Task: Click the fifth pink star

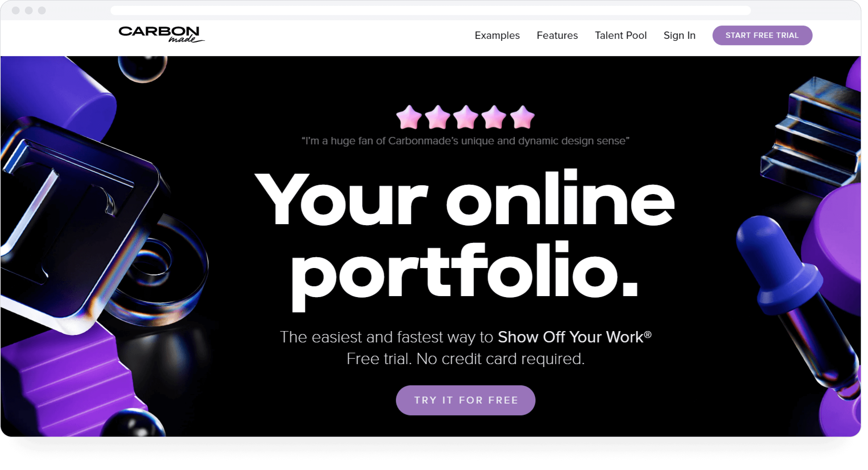Action: [522, 117]
